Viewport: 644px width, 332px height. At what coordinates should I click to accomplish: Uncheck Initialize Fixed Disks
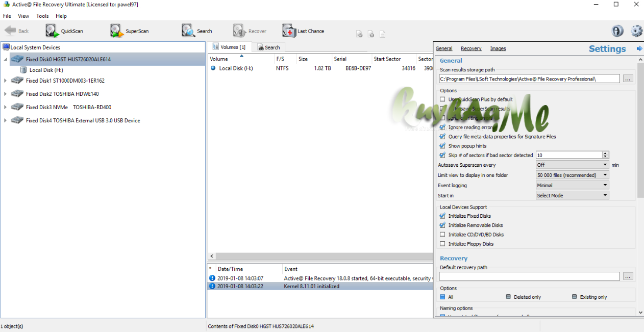point(442,216)
